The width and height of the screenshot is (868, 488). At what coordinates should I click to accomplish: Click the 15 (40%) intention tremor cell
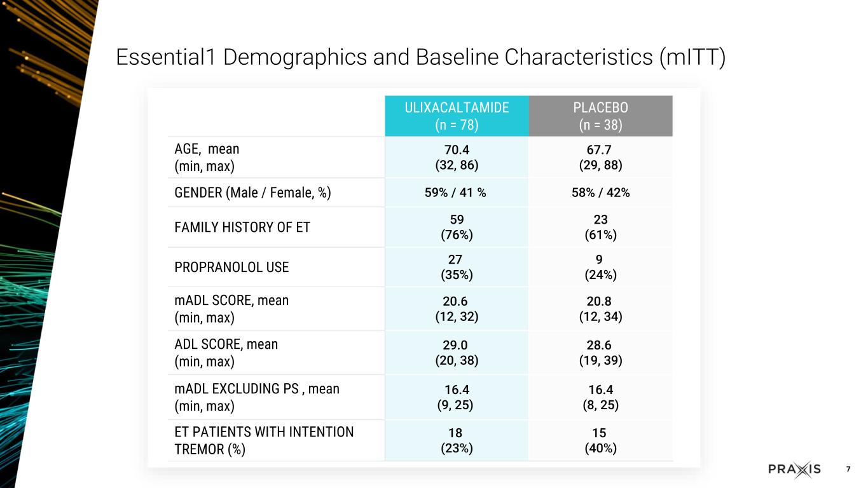[600, 440]
